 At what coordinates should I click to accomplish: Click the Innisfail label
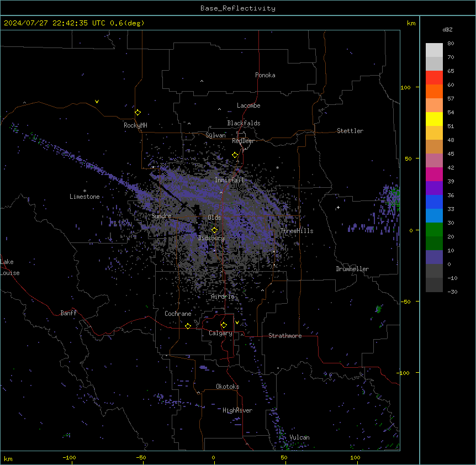point(229,180)
